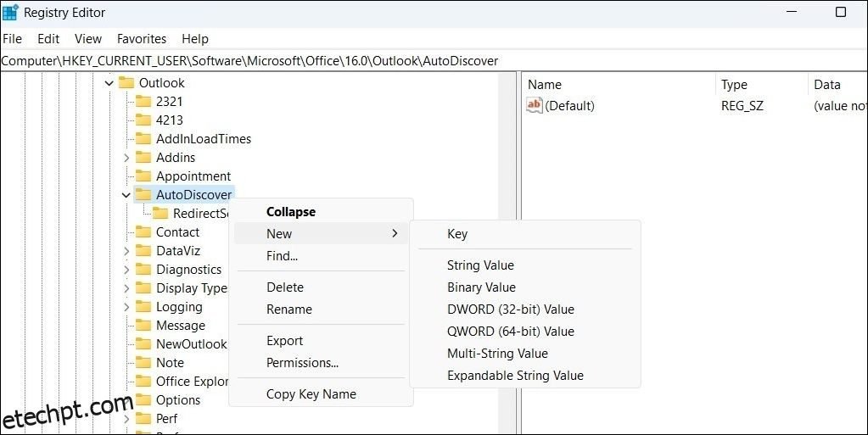Click the REG_SZ type cell
The height and width of the screenshot is (435, 868).
tap(742, 106)
